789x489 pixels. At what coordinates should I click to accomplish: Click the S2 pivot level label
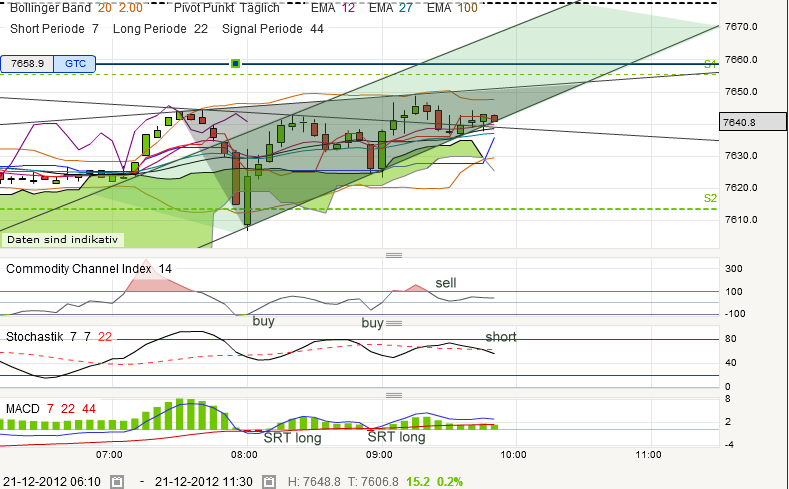point(710,198)
